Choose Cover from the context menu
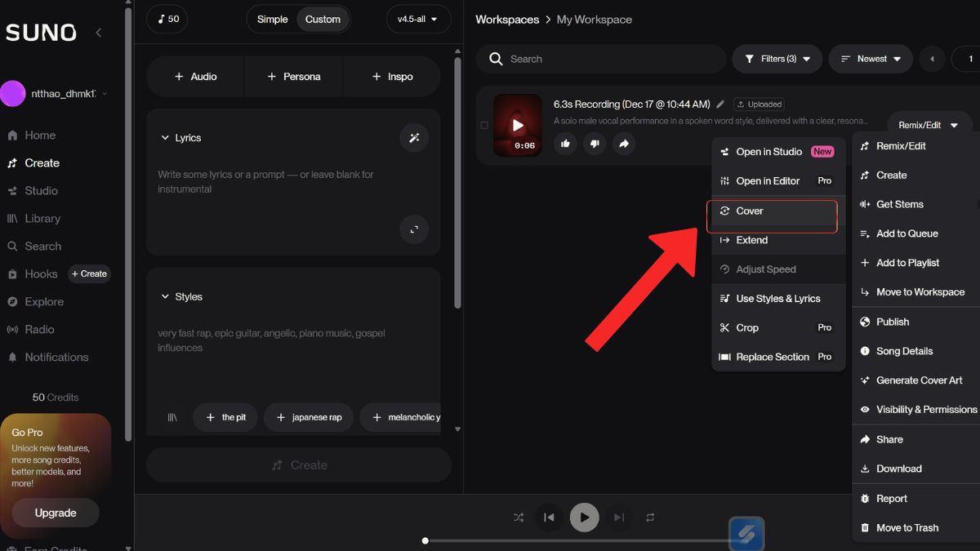This screenshot has height=551, width=980. (749, 211)
